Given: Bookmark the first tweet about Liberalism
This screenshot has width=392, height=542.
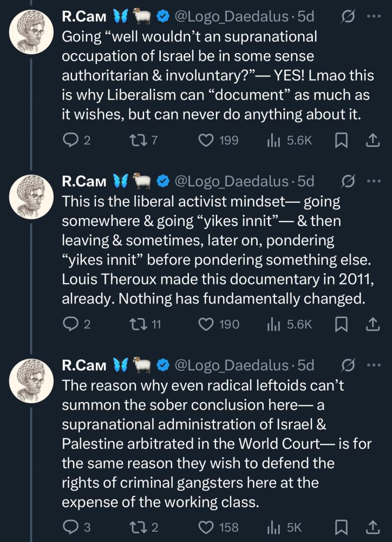Looking at the screenshot, I should (x=342, y=140).
